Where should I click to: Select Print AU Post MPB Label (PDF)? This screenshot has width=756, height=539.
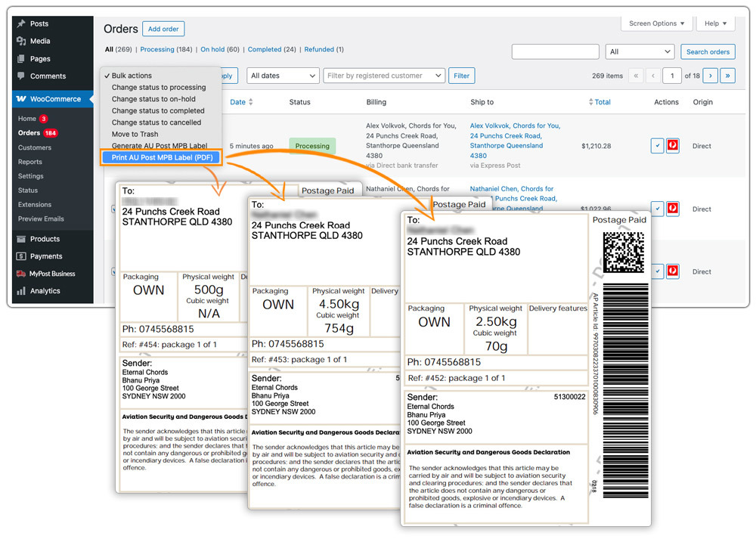(162, 158)
